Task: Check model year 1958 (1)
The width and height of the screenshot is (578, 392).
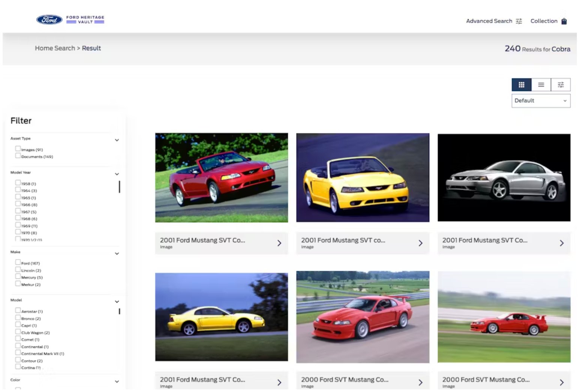Action: click(18, 183)
